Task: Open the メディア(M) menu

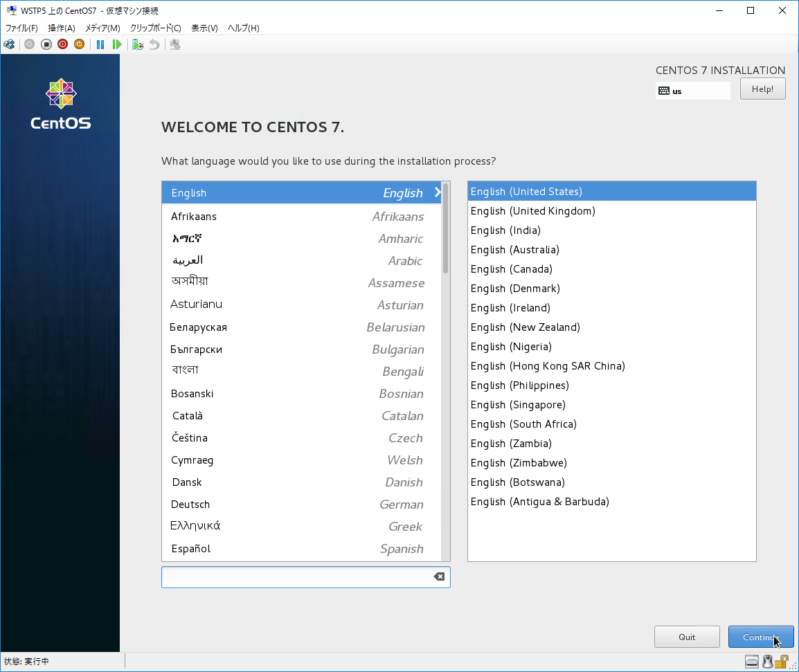Action: coord(102,28)
